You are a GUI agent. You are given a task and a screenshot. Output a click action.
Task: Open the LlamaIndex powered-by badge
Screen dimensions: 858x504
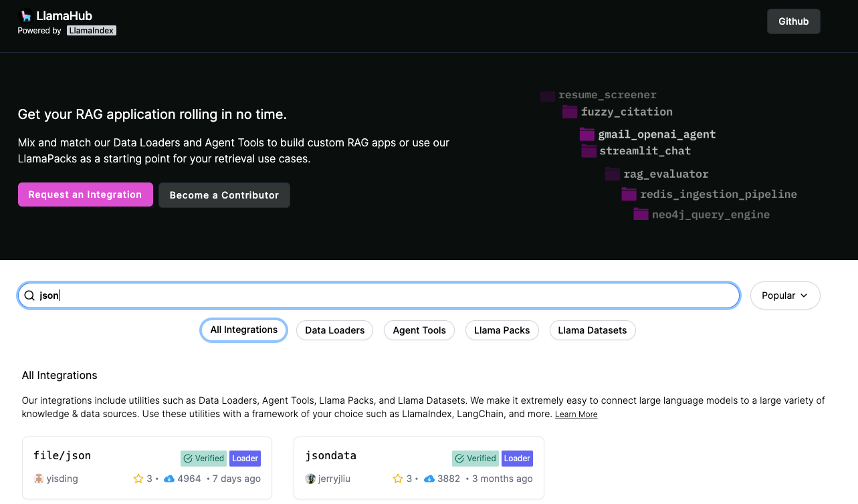point(92,31)
